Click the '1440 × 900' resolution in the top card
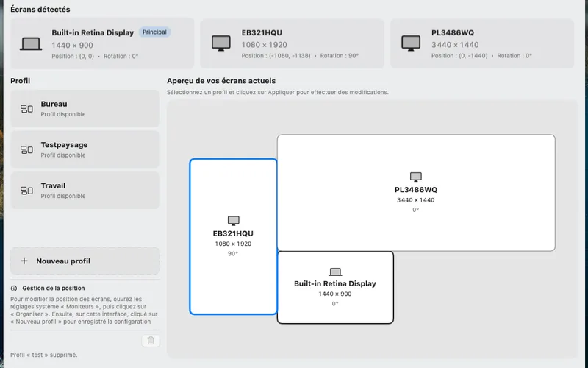This screenshot has width=588, height=368. (72, 46)
